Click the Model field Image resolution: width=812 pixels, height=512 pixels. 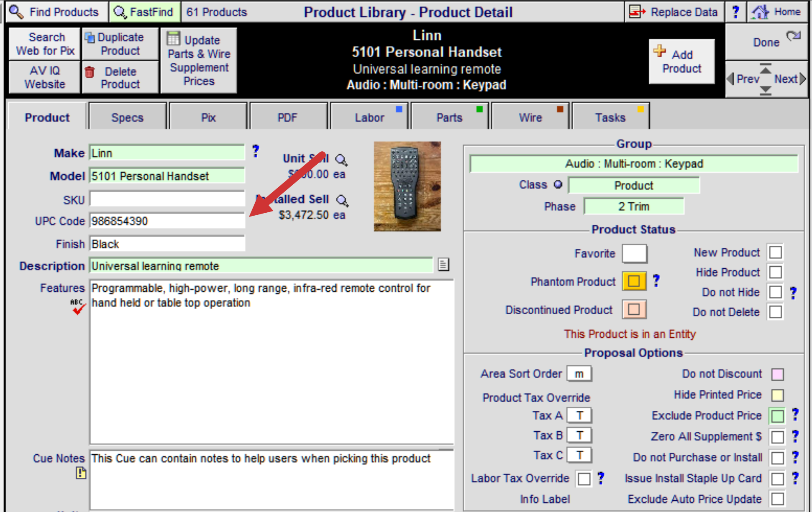click(x=167, y=176)
